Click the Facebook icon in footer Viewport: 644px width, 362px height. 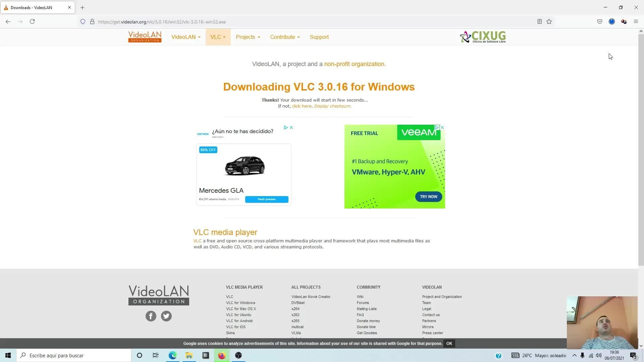pos(151,316)
